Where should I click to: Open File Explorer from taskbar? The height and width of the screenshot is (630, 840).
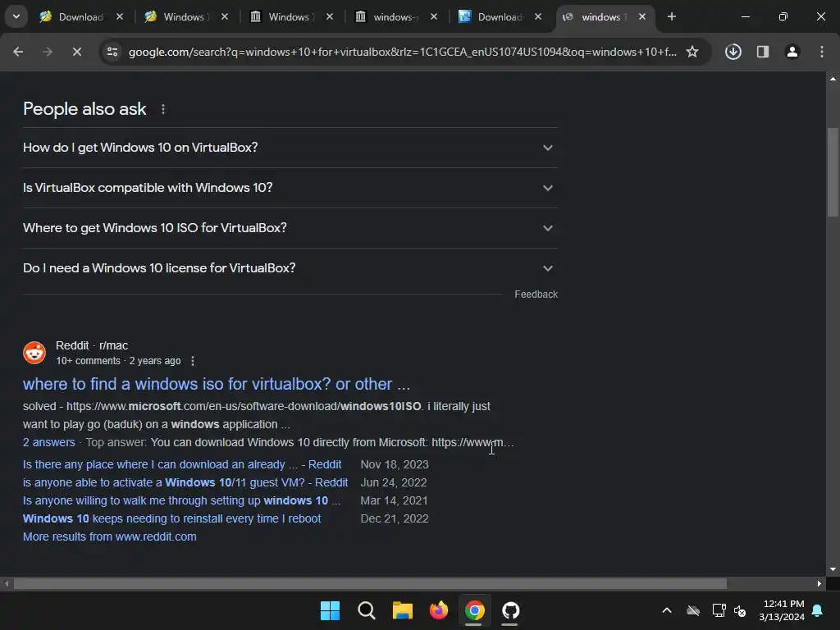click(402, 610)
